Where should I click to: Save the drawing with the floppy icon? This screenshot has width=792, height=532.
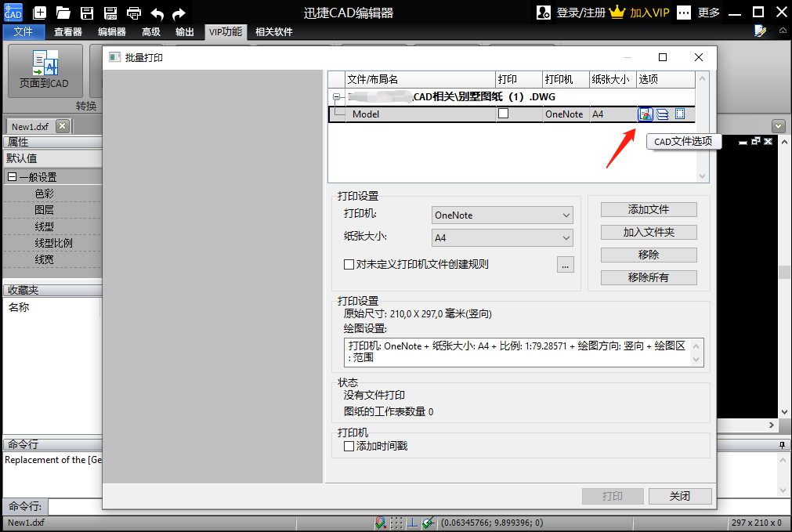pos(87,13)
